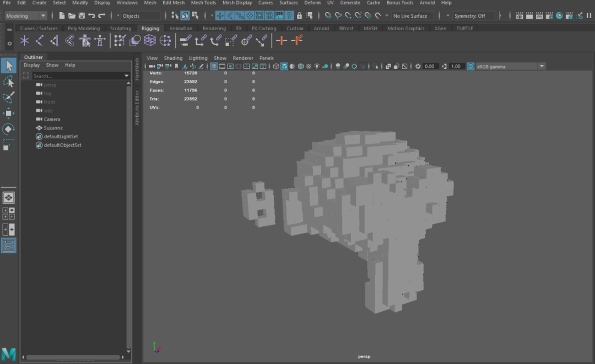The width and height of the screenshot is (595, 364).
Task: Click the Quick Rig character icon
Action: (85, 41)
